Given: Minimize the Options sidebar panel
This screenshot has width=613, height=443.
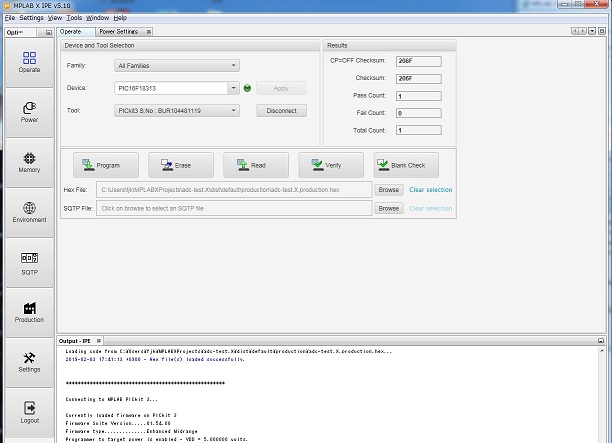Looking at the screenshot, I should coord(48,32).
